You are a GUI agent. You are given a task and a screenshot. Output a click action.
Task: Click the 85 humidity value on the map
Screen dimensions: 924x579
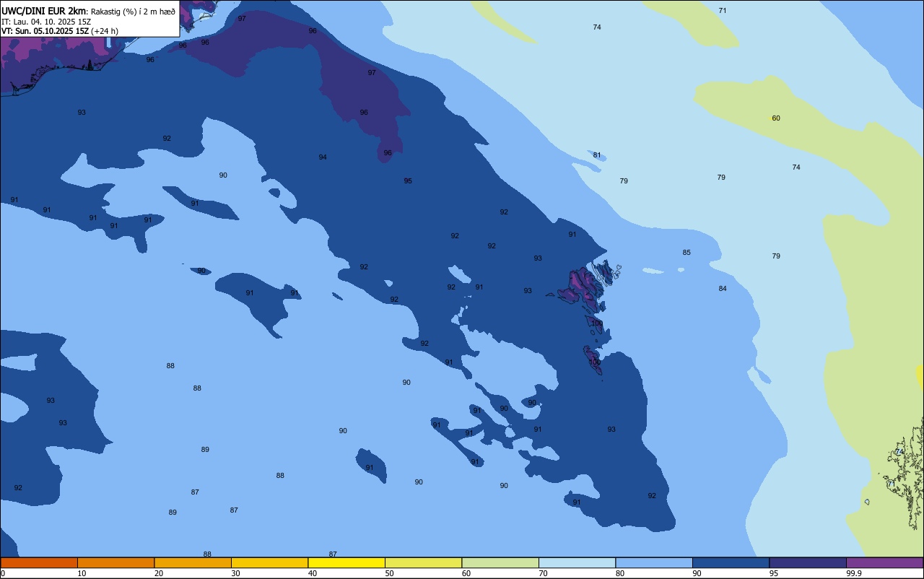pyautogui.click(x=687, y=253)
